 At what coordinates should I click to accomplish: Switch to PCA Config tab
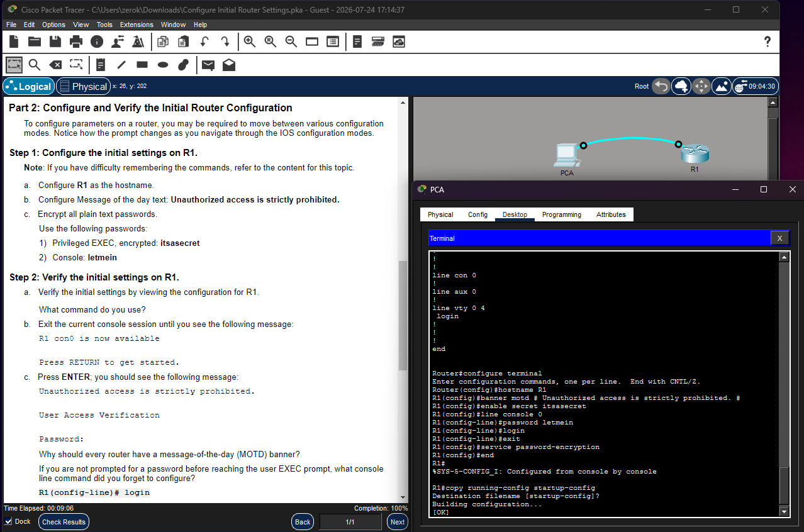click(477, 214)
